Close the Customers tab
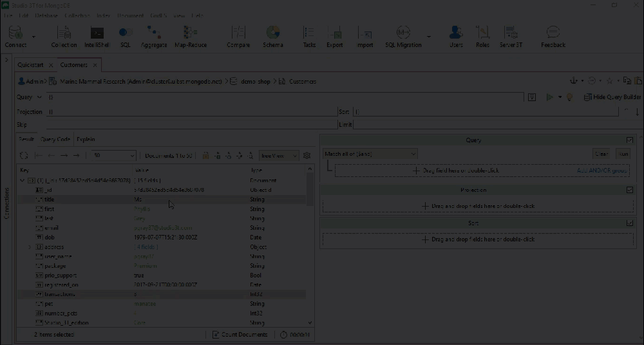This screenshot has height=345, width=644. click(x=95, y=65)
